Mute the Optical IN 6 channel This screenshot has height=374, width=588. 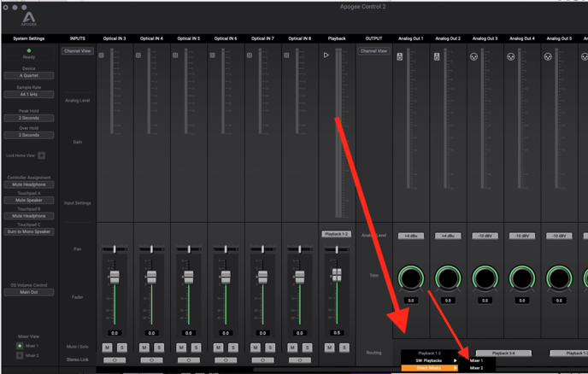coord(218,348)
